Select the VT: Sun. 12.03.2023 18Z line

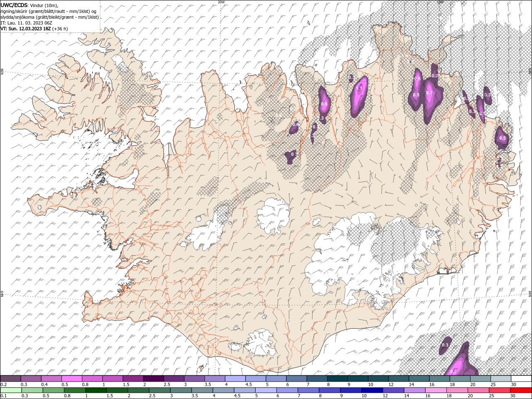(34, 29)
